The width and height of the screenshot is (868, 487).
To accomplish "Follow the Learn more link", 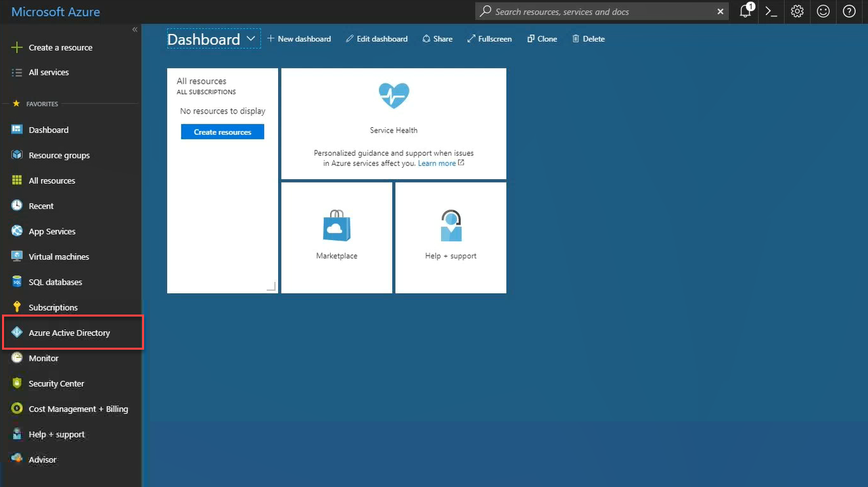I will tap(437, 164).
